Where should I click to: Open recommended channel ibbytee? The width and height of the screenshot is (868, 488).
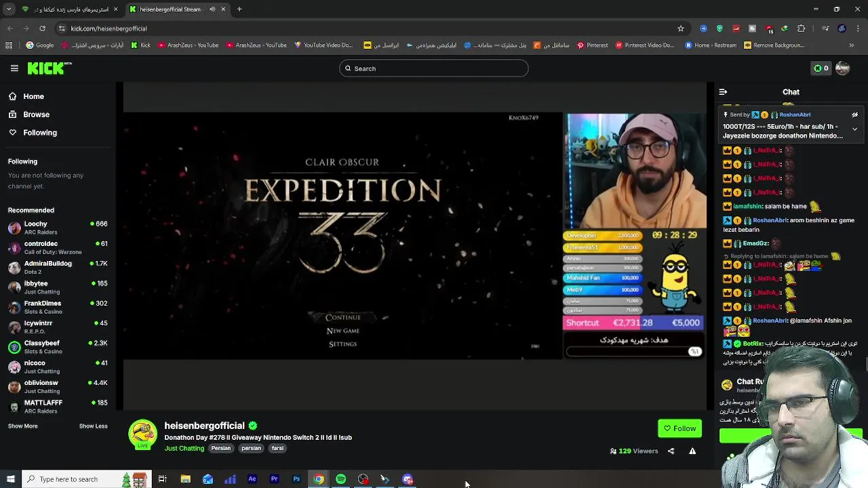pos(58,287)
